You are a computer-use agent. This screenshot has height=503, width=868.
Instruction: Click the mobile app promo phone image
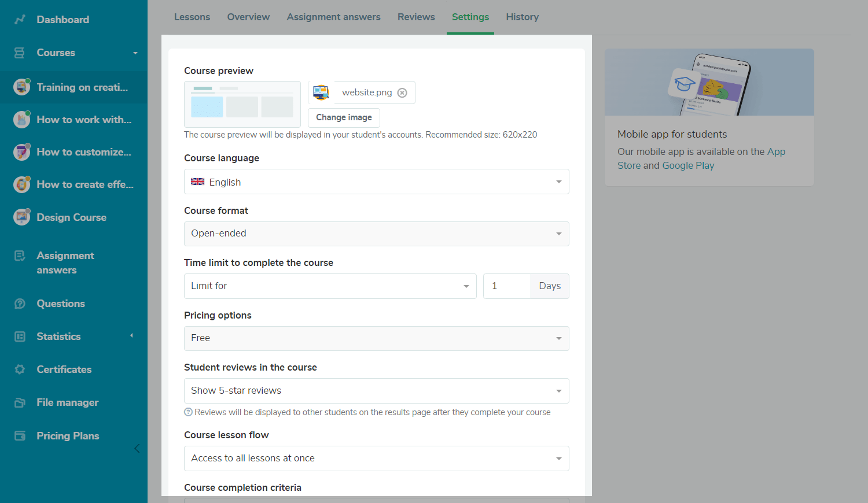click(709, 82)
